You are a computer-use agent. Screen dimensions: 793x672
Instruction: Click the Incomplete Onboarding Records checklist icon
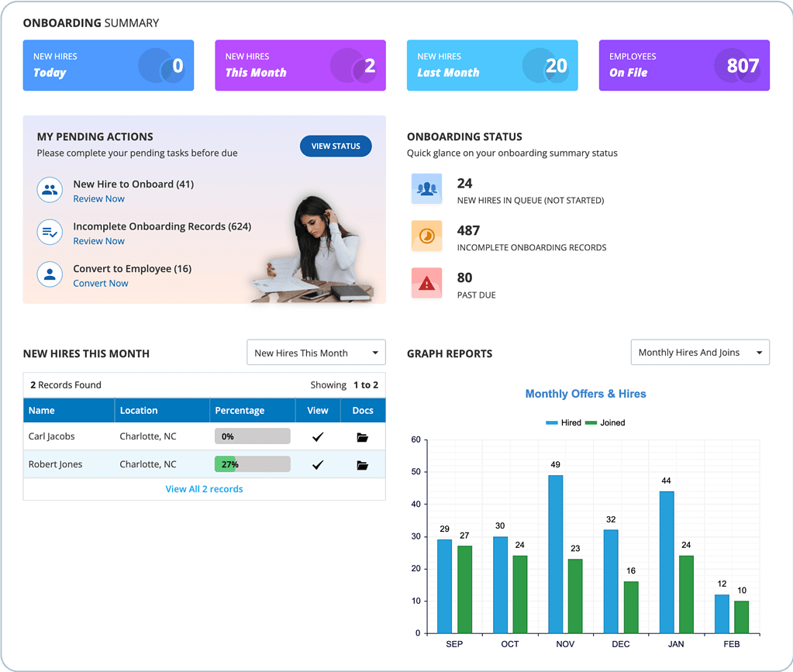tap(50, 233)
